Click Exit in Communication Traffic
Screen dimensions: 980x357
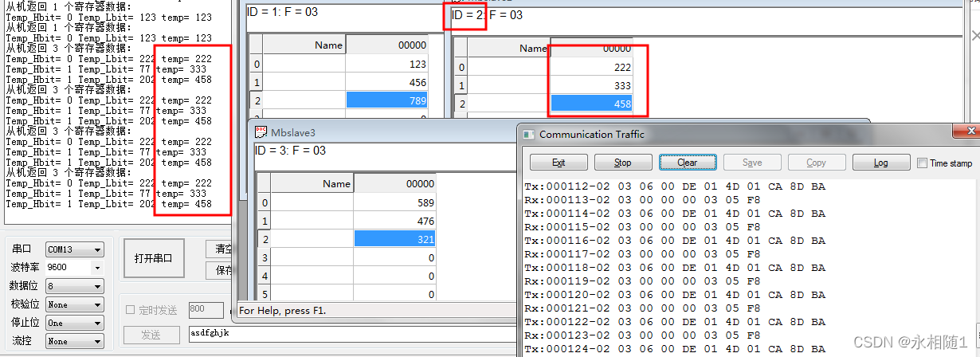pos(559,163)
